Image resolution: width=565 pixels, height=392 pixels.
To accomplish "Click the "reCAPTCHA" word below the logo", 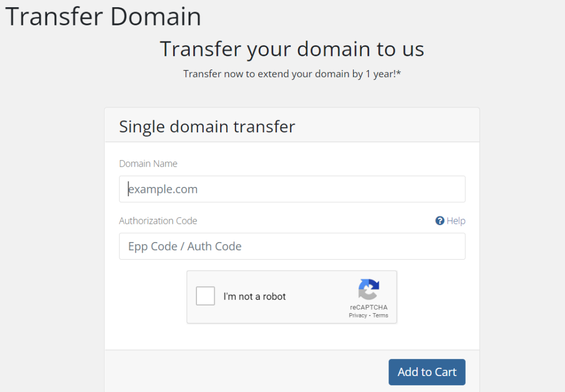I will click(369, 307).
